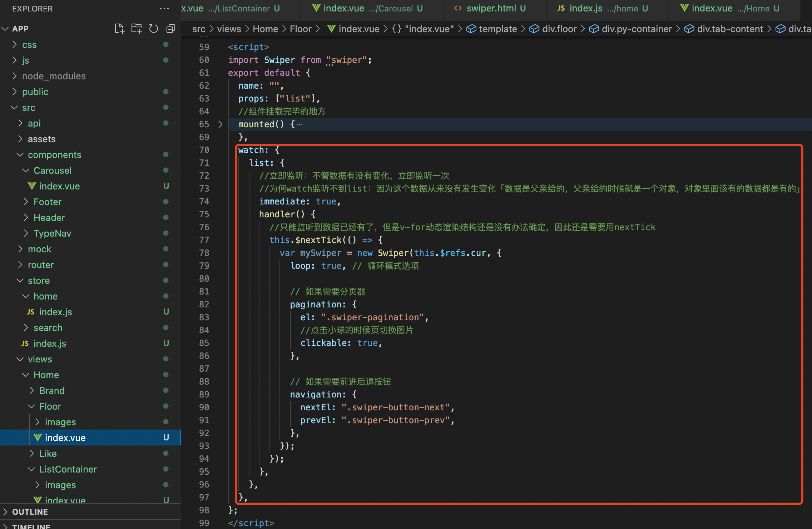
Task: Click the Vue icon of Carousel index.vue file
Action: 32,186
